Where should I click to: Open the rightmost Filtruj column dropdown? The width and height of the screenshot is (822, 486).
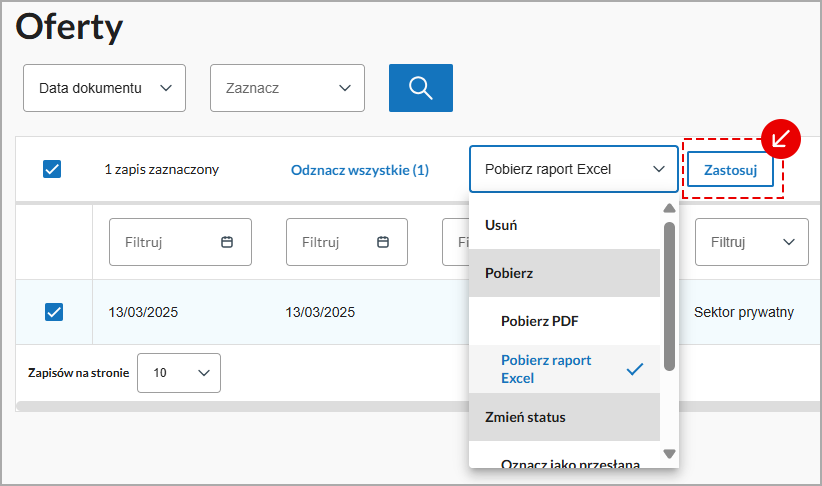[x=751, y=242]
